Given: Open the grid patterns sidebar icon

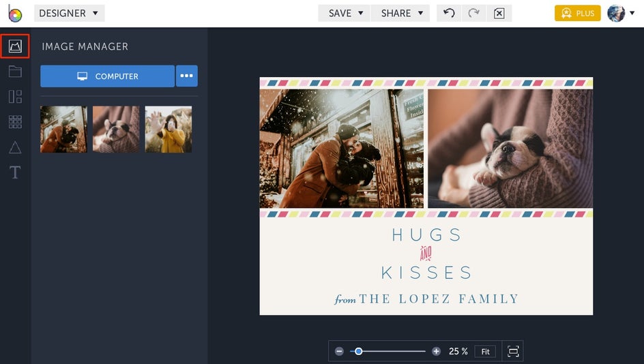Looking at the screenshot, I should click(15, 122).
